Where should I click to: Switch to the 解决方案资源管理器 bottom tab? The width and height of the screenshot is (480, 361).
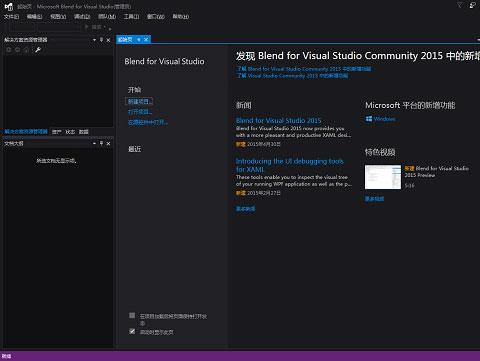(26, 132)
